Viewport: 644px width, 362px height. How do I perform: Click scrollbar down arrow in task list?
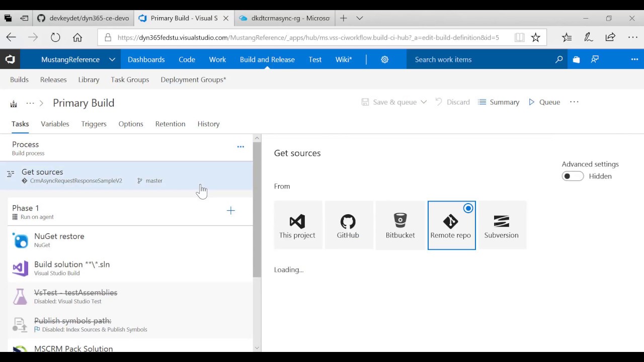(257, 348)
